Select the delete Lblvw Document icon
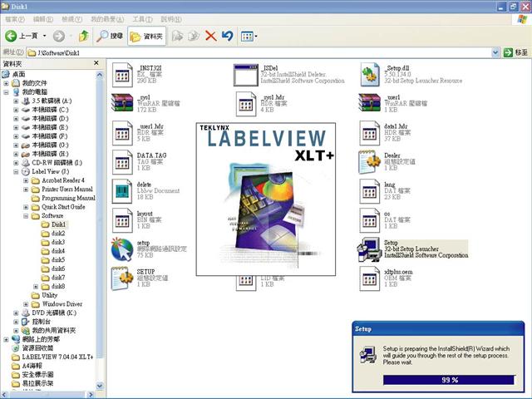The width and height of the screenshot is (532, 399). (122, 191)
